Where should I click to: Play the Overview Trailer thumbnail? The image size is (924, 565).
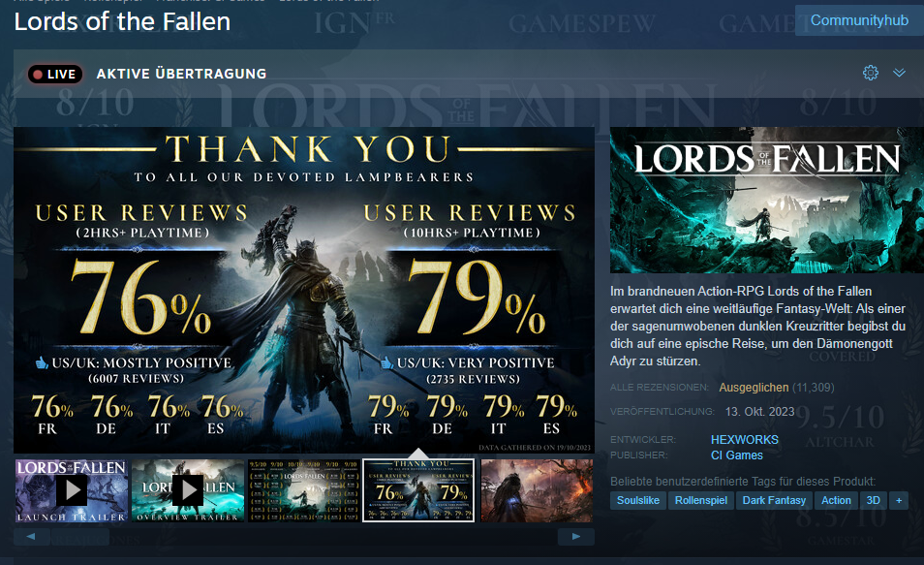(x=188, y=490)
